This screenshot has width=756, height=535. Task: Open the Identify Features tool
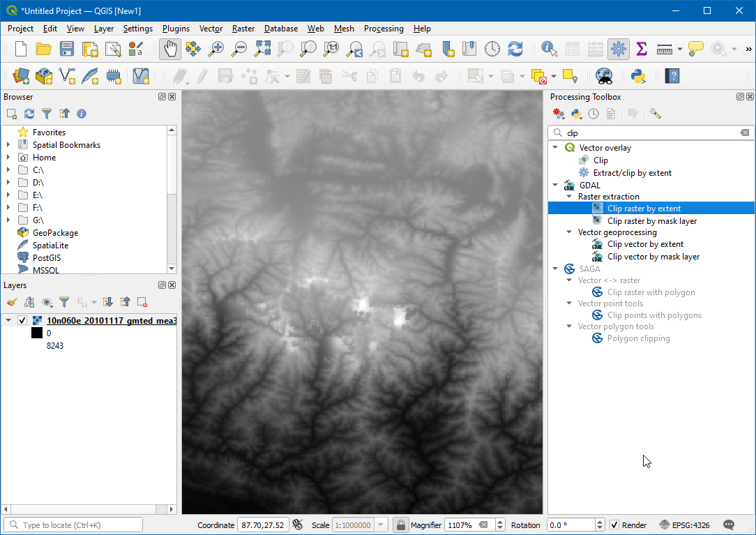pyautogui.click(x=550, y=49)
